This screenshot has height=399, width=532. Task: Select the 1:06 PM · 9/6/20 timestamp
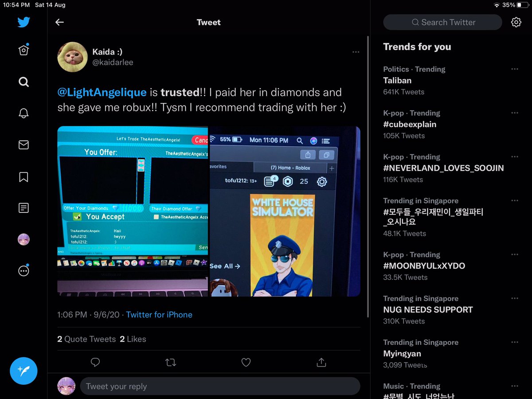pos(88,315)
